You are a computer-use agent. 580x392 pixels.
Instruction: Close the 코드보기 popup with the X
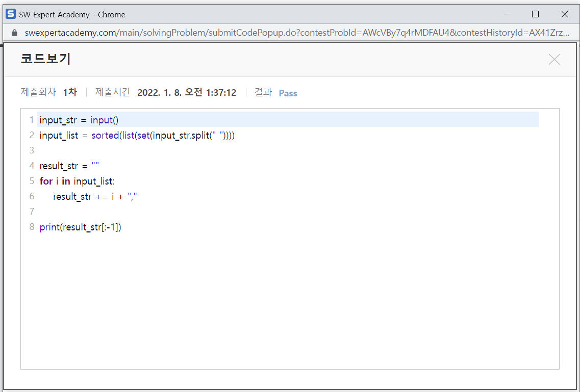[x=554, y=59]
